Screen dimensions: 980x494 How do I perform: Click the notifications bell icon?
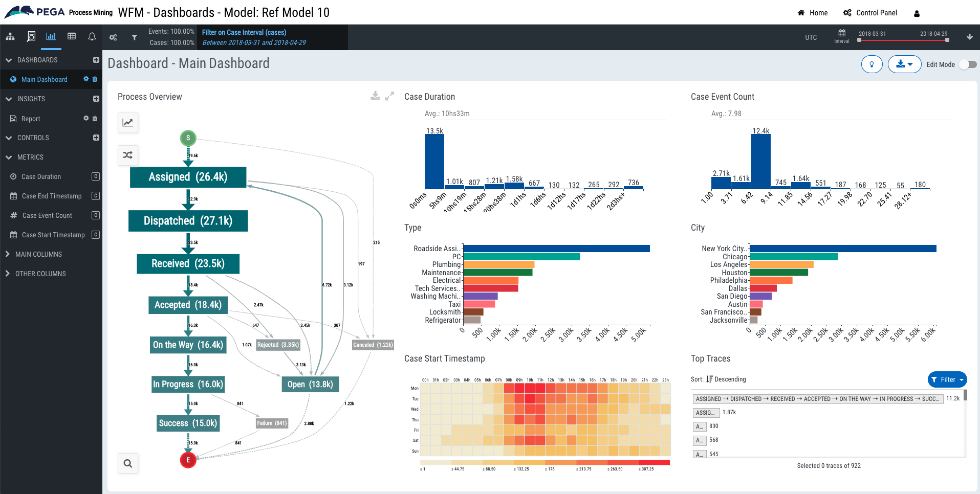tap(92, 36)
